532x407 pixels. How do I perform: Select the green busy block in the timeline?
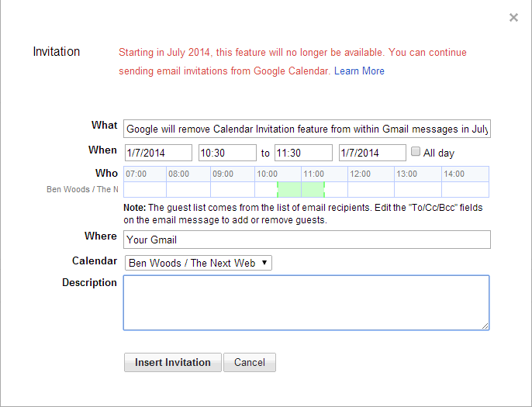tap(301, 189)
